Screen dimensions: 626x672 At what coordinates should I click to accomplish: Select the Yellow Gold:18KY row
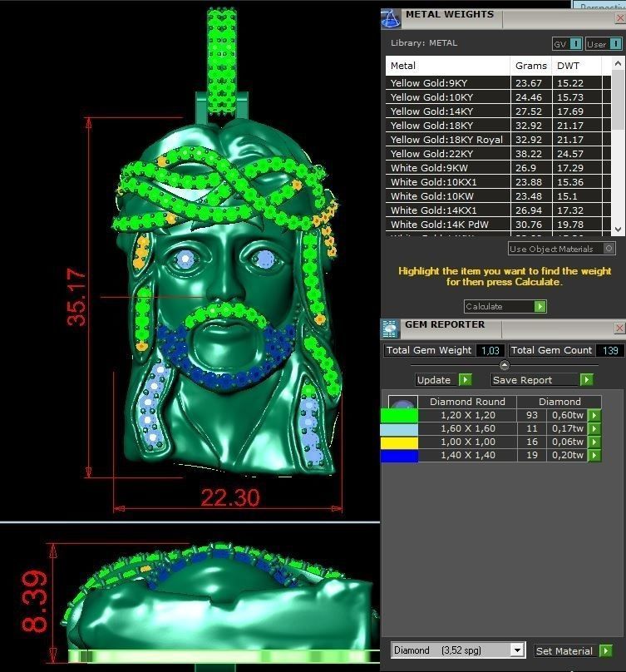[x=498, y=126]
